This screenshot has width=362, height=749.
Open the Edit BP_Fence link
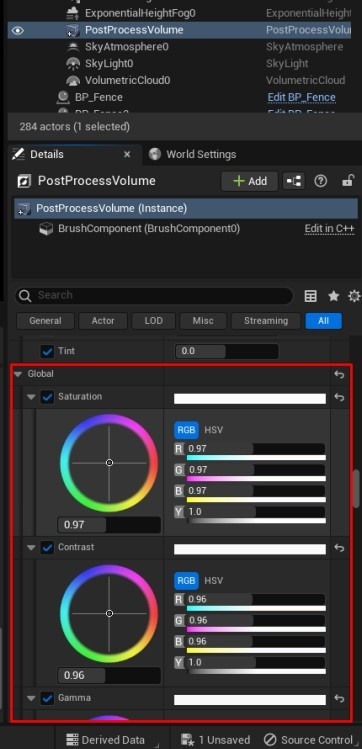(x=301, y=97)
